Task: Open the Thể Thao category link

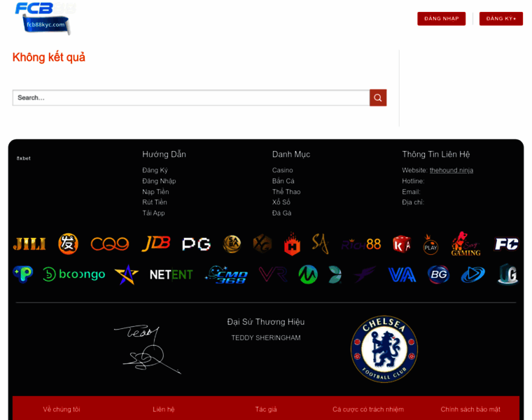Action: coord(286,192)
